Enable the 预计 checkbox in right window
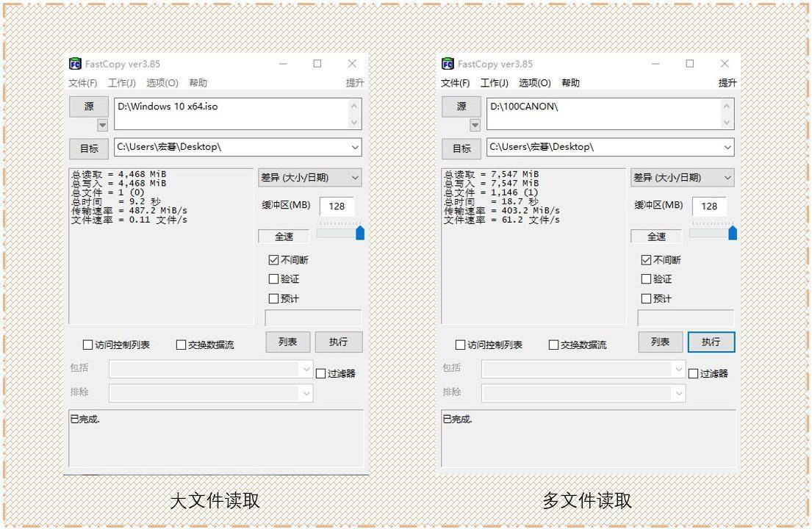Screen dimensions: 812x529 647,298
